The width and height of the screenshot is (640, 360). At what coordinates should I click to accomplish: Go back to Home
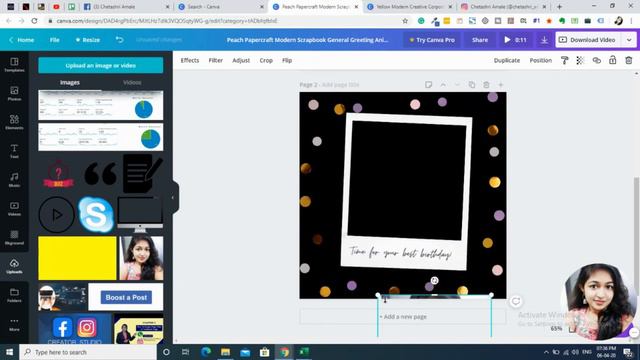pos(22,40)
